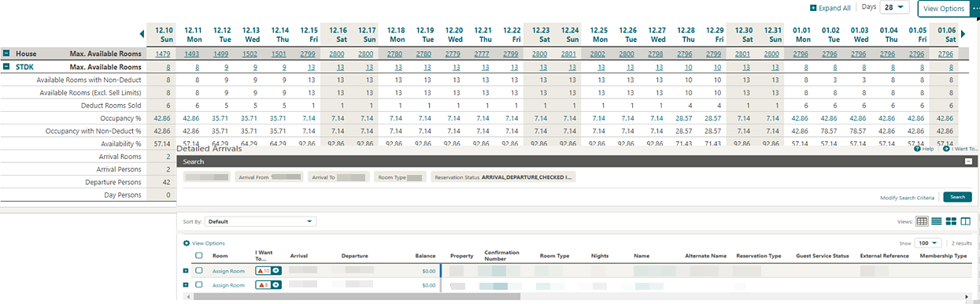Open alerts badge showing 8

click(264, 285)
